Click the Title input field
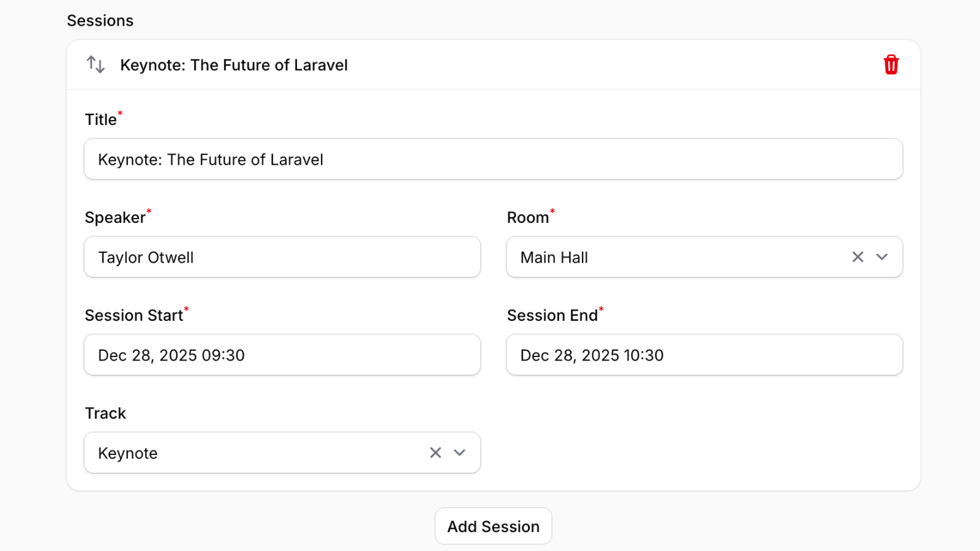This screenshot has height=551, width=980. coord(493,159)
